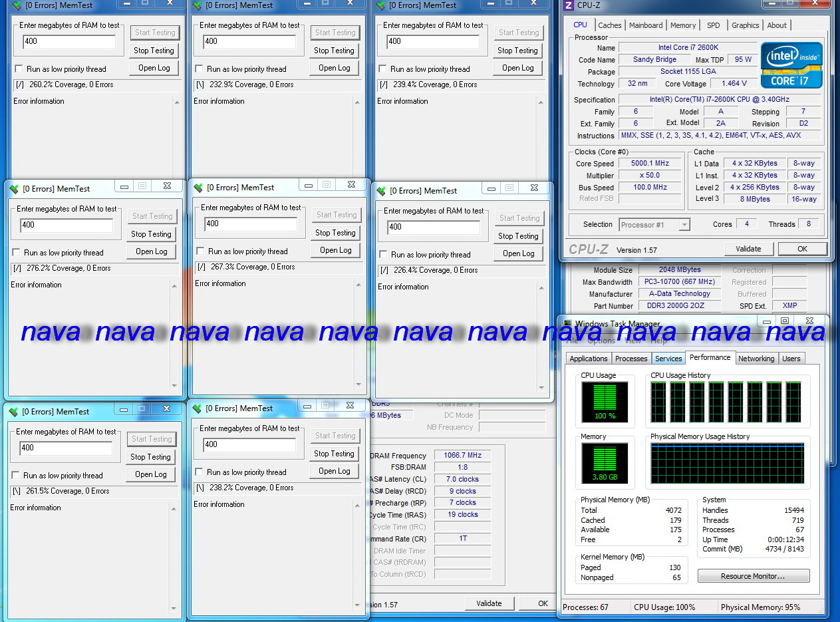The image size is (840, 622).
Task: Stop Testing in the 260.2% coverage MemTest
Action: coord(154,51)
